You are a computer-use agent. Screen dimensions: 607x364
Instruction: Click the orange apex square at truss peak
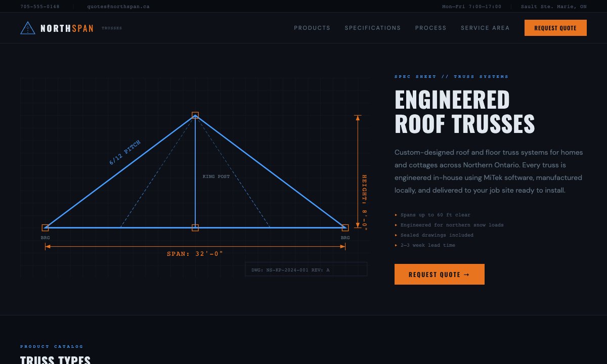(195, 115)
